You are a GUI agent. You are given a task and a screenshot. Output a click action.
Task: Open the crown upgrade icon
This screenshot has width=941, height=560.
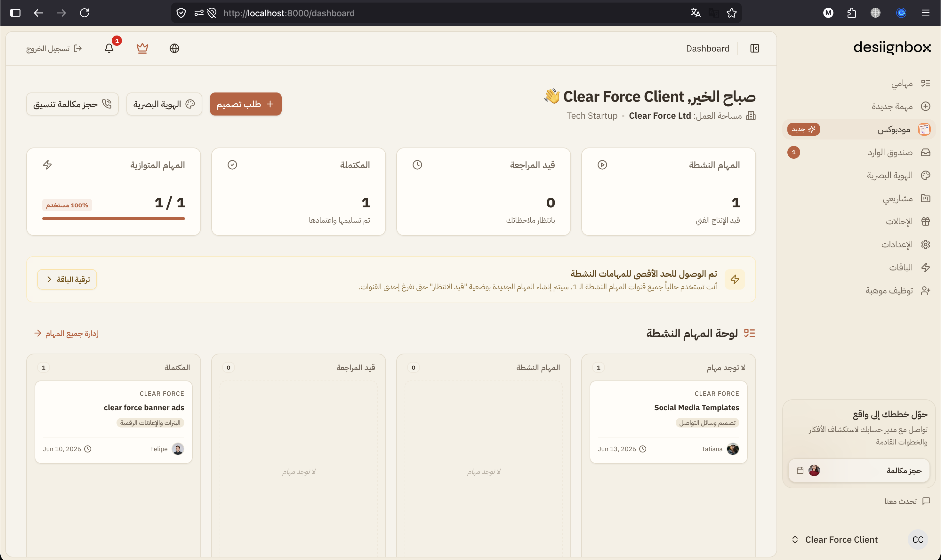point(142,48)
